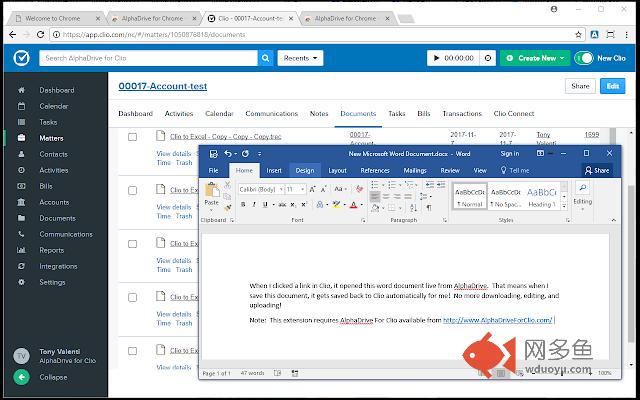Click the timer clock icon next to 00:00:00
Screen dimensions: 640x400
click(x=488, y=58)
